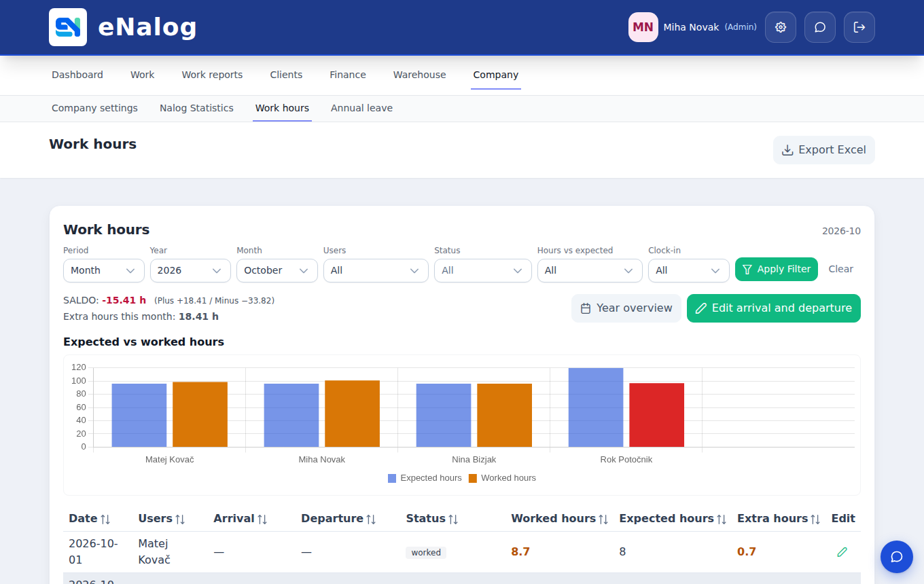
Task: Toggle Worked hours legend entry
Action: [502, 478]
